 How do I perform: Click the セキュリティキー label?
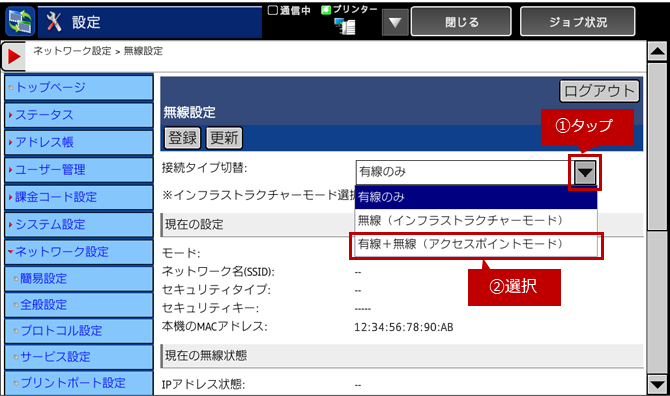tap(210, 308)
